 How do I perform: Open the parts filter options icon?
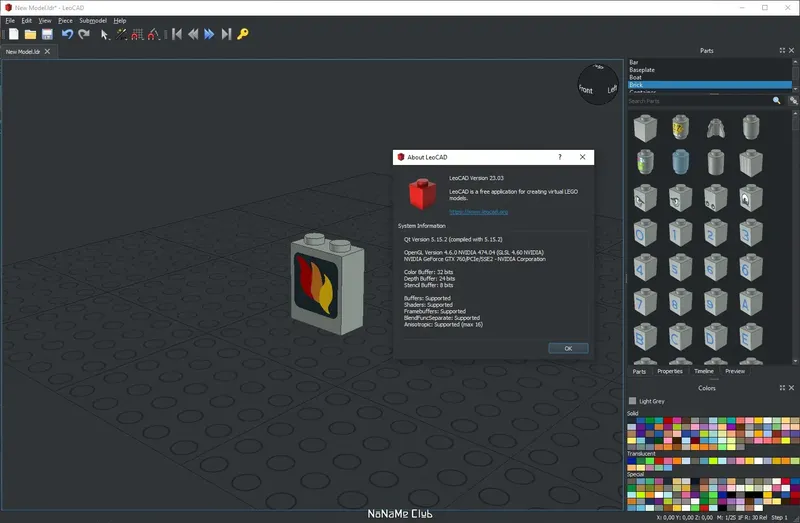(x=793, y=101)
